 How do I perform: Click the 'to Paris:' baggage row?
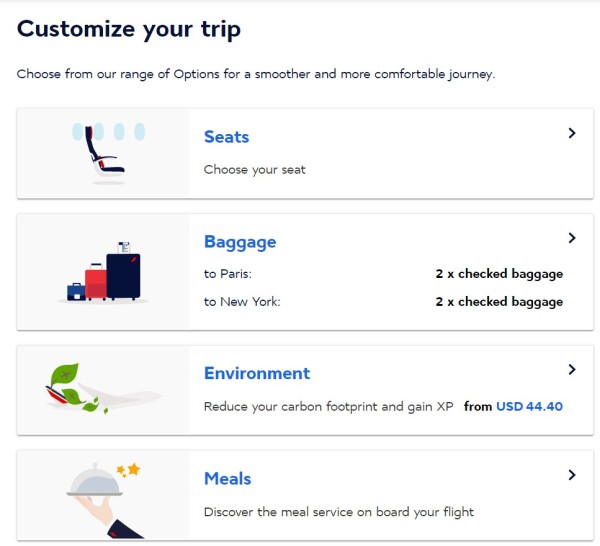click(227, 274)
